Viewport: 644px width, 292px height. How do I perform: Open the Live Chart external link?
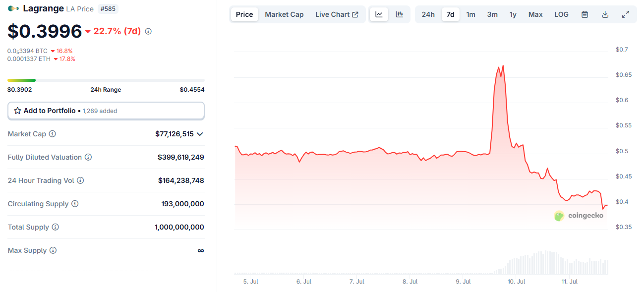pyautogui.click(x=337, y=14)
